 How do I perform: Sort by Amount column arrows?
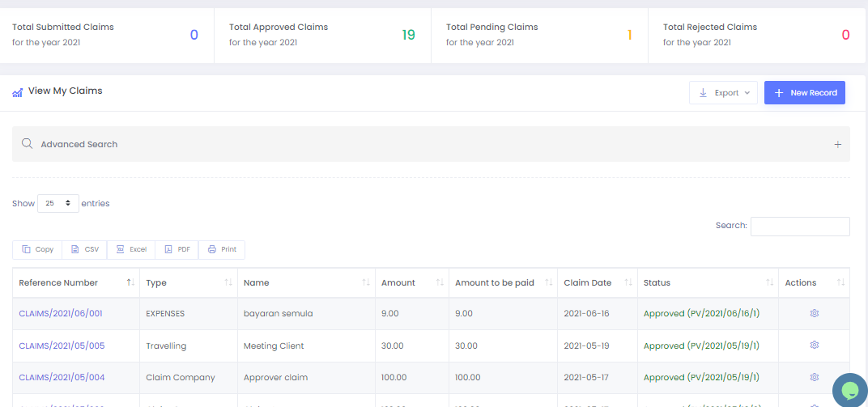440,282
